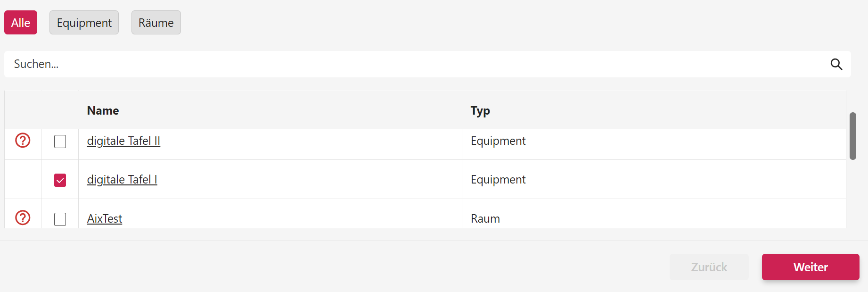Focus the Suchen search field
The image size is (868, 292).
coord(415,64)
